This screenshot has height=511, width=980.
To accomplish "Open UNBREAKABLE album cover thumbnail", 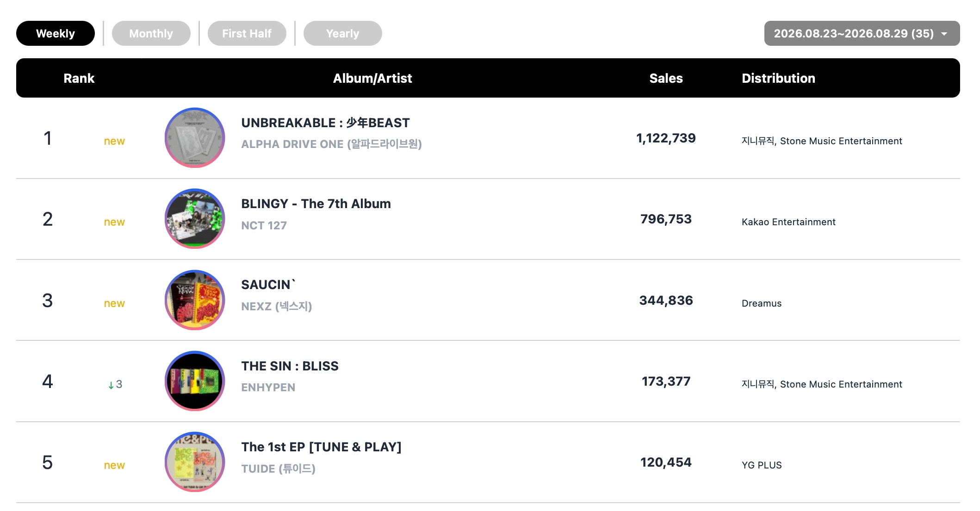I will pos(195,138).
